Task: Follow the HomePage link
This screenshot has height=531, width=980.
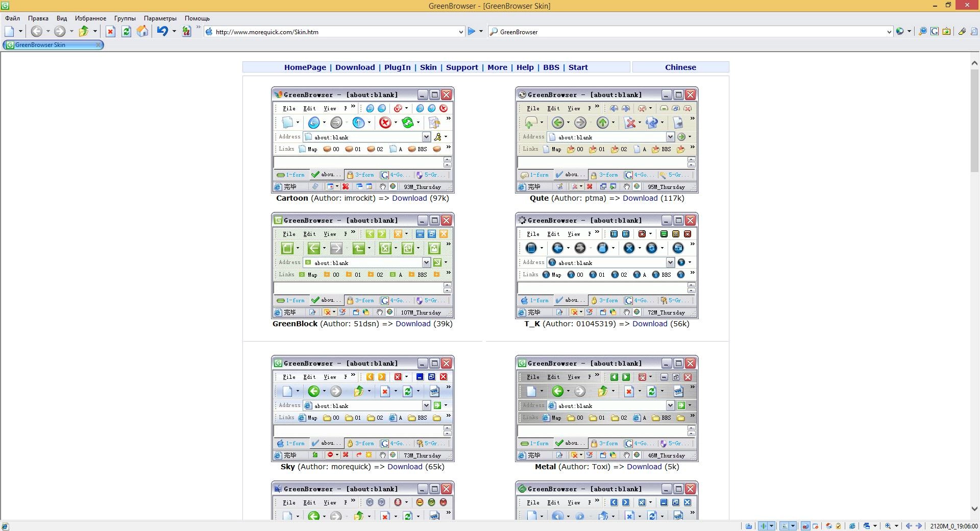Action: click(x=305, y=67)
